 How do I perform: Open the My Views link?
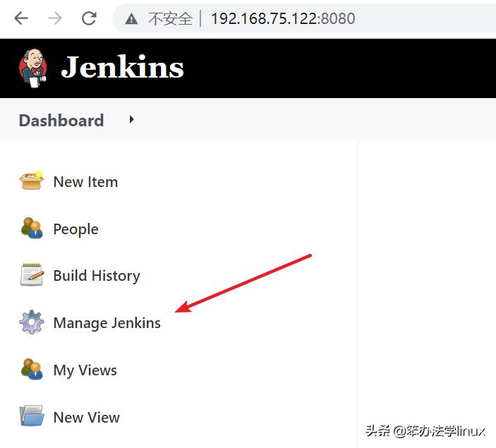[x=85, y=370]
